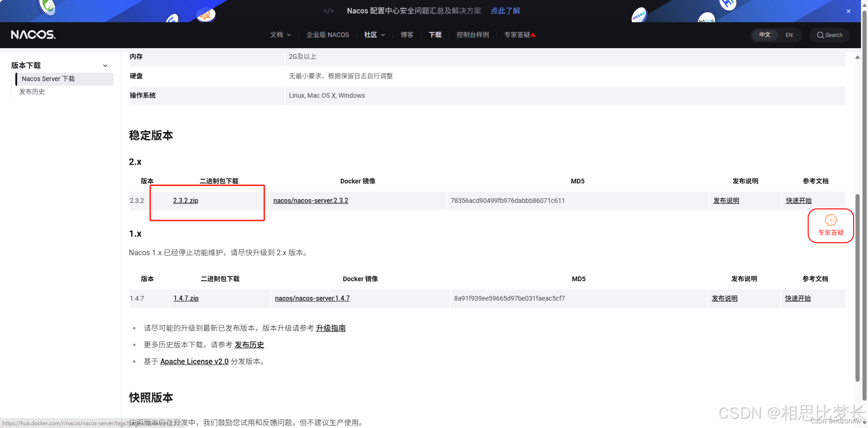Collapse the 版本下载 sidebar section
This screenshot has width=868, height=428.
click(x=105, y=65)
